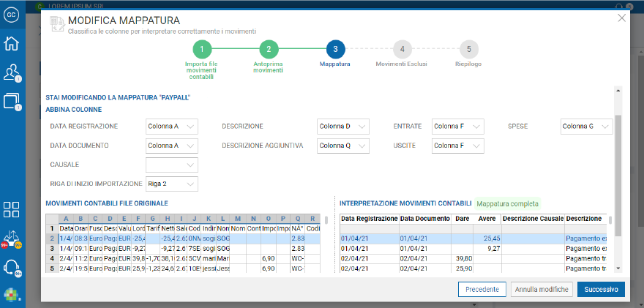Screen dimensions: 644x308
Task: Open Data Documento column dropdown
Action: tap(172, 146)
